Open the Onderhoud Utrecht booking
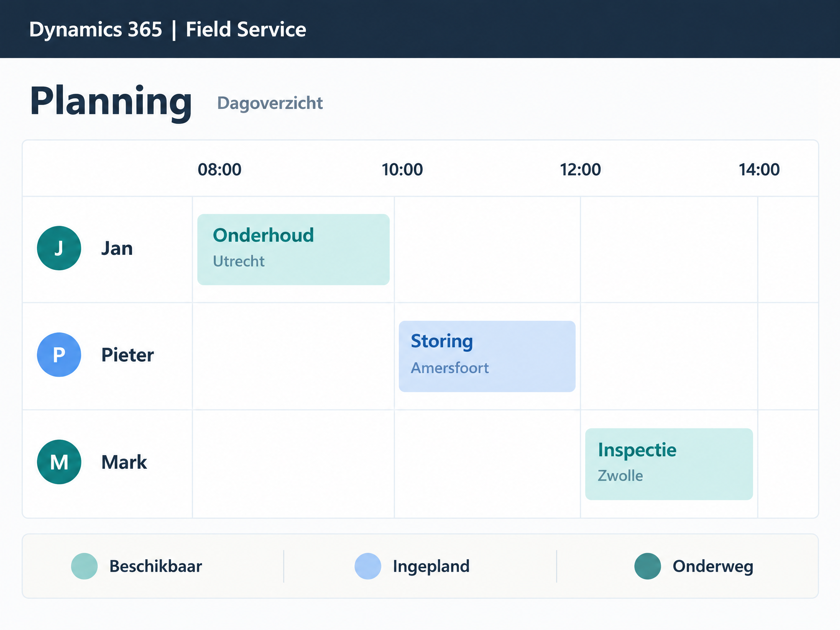840x630 pixels. pos(293,249)
